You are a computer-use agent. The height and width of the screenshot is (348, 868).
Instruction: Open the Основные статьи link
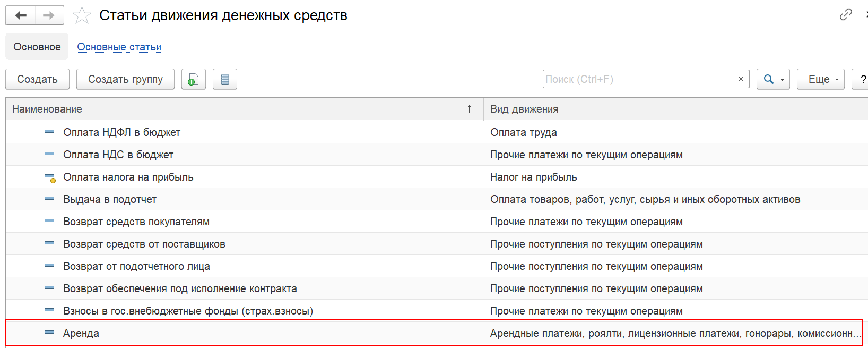click(119, 47)
